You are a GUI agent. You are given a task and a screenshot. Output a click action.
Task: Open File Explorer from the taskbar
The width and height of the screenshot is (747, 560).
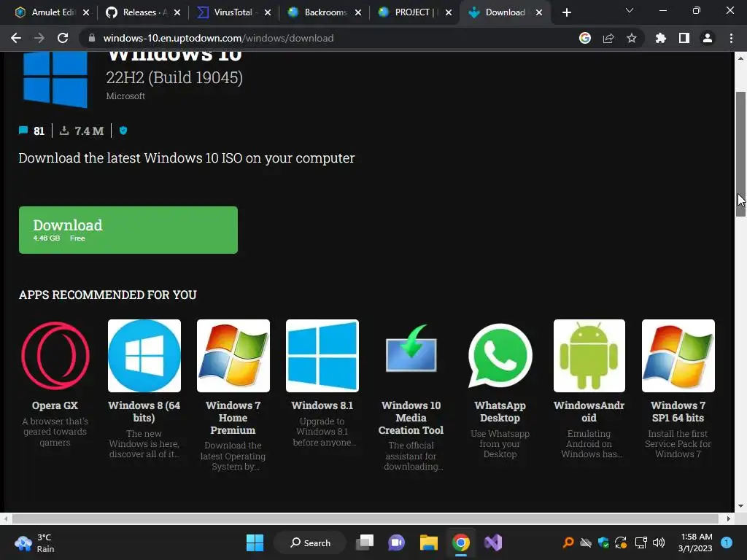[429, 542]
